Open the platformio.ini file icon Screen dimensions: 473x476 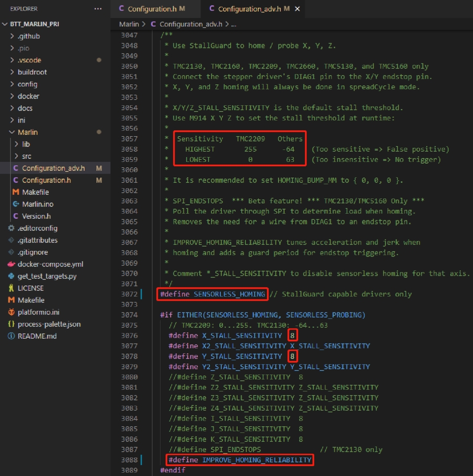pyautogui.click(x=12, y=312)
